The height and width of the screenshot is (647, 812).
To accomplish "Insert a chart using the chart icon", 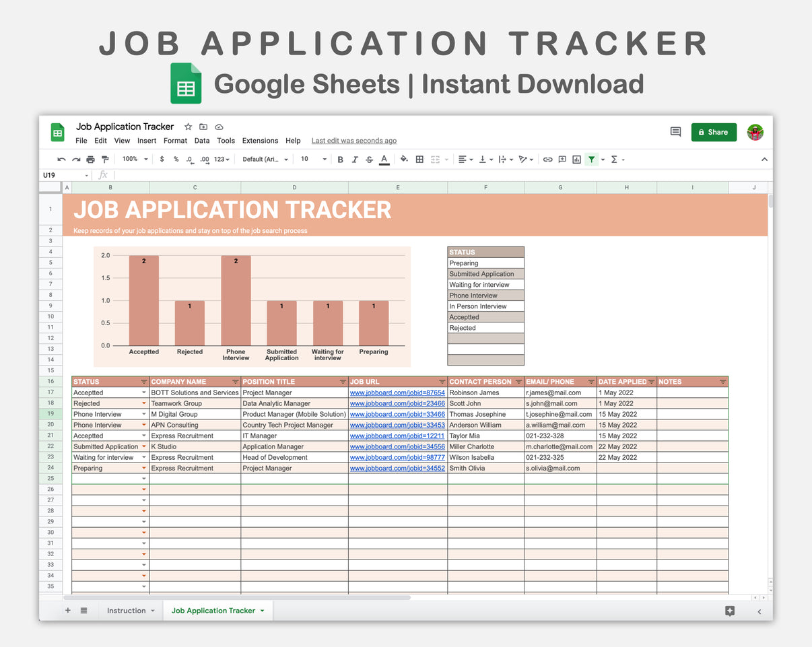I will point(577,160).
